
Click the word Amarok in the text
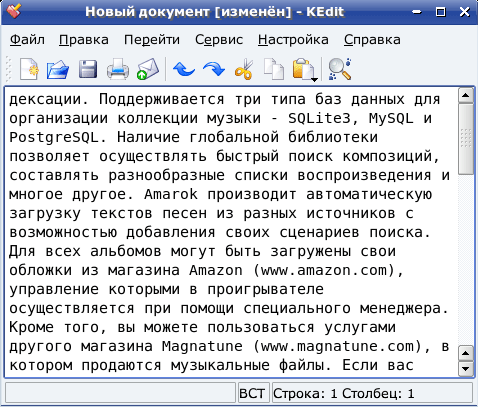coord(171,194)
